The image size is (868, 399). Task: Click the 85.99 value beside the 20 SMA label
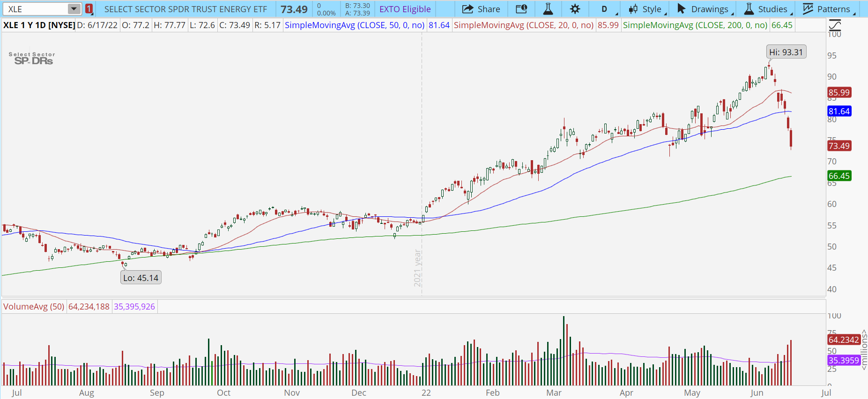(x=608, y=25)
